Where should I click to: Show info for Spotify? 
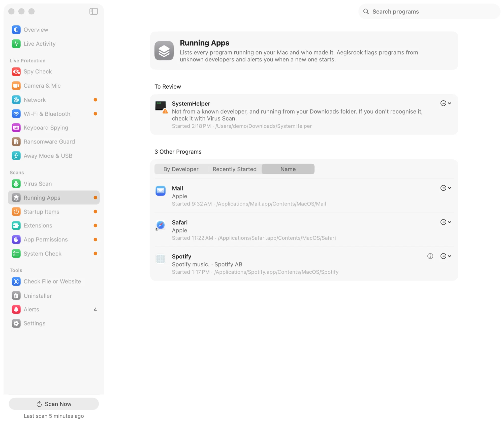pos(430,256)
